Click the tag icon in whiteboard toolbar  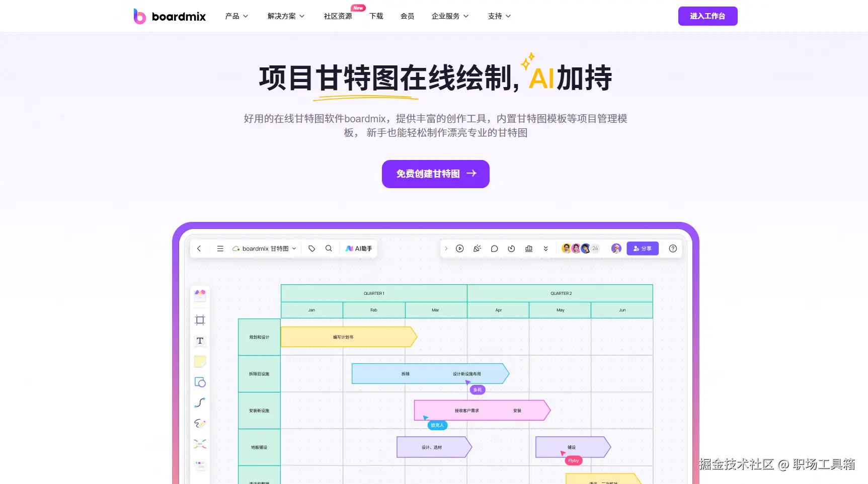point(312,249)
